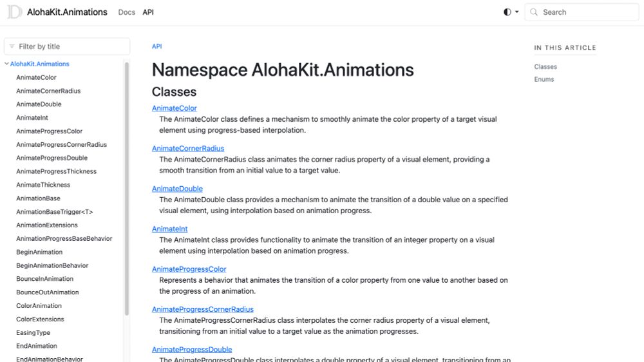Select AnimateProgressThickness in sidebar tree
Image resolution: width=644 pixels, height=362 pixels.
[x=56, y=171]
